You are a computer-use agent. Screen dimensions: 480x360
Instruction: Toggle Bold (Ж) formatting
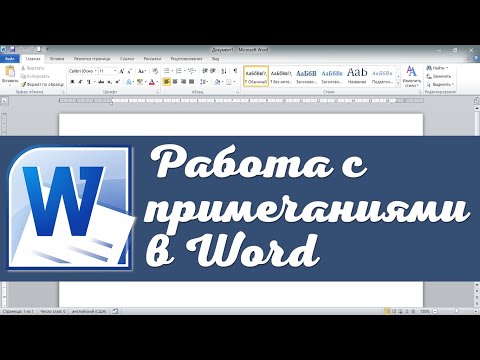pyautogui.click(x=72, y=82)
